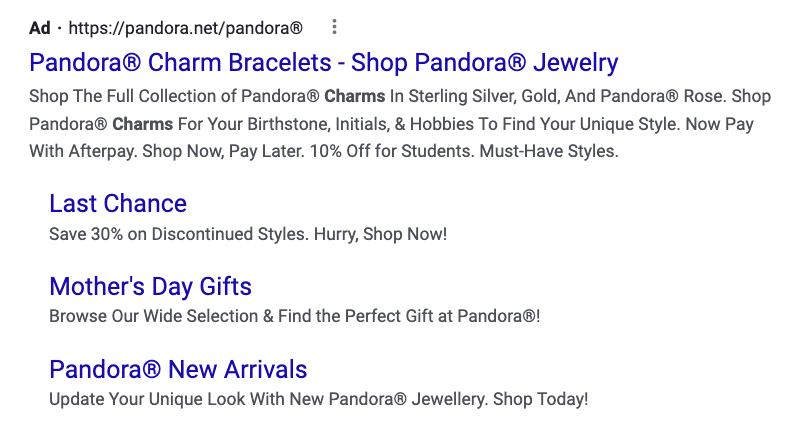
Task: Open the three-dot ad options menu
Action: [x=334, y=27]
